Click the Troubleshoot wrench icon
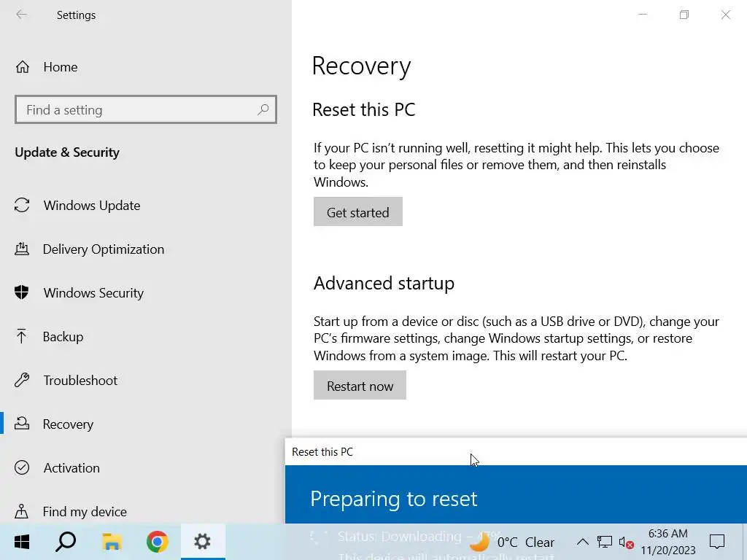 (22, 380)
